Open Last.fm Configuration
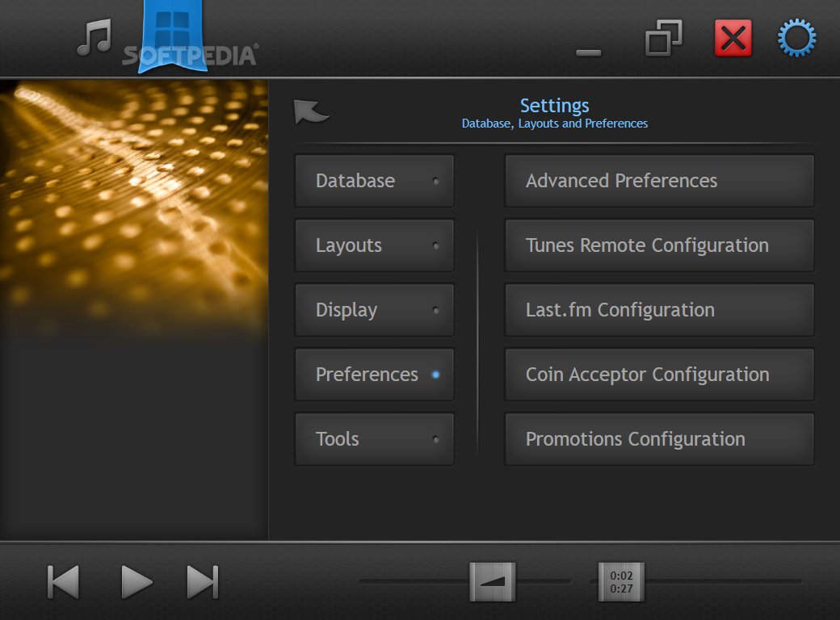The image size is (840, 620). tap(659, 310)
